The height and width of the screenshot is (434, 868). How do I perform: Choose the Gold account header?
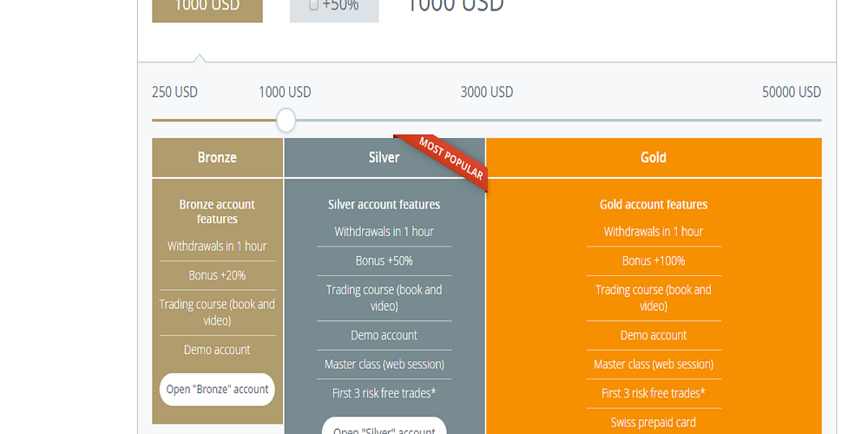point(654,158)
